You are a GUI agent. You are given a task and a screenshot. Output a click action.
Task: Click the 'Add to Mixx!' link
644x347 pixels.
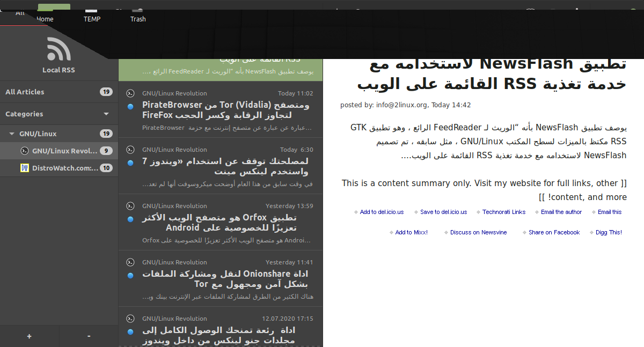[x=412, y=232]
